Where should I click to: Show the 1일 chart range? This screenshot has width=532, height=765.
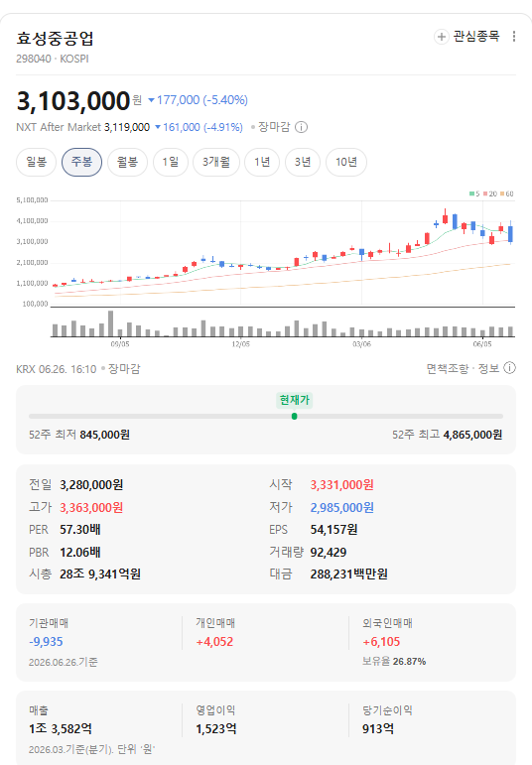click(x=171, y=162)
